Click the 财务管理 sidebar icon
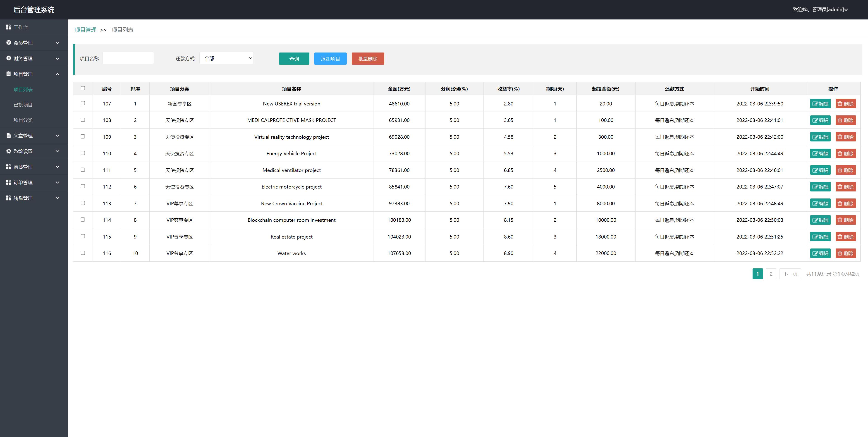The image size is (868, 437). [8, 58]
